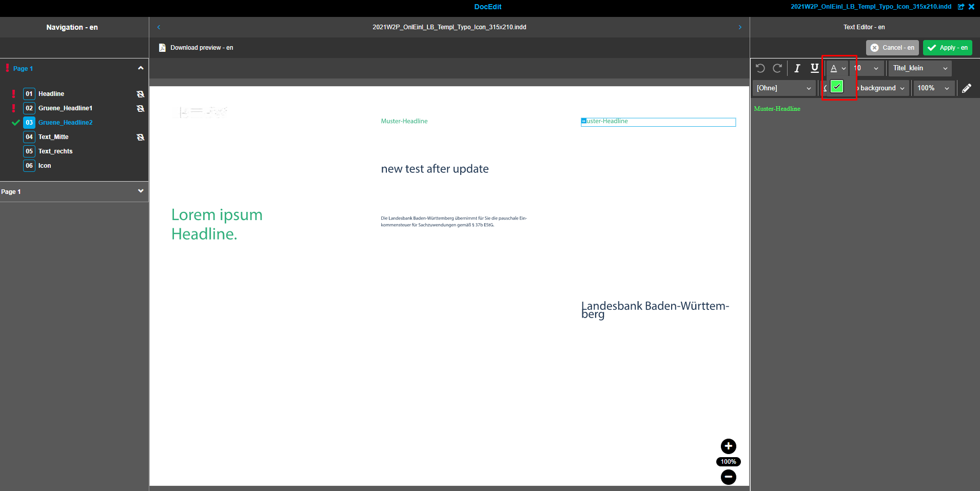Open the 100% scale dropdown
Screen dimensions: 980x491
pyautogui.click(x=934, y=88)
